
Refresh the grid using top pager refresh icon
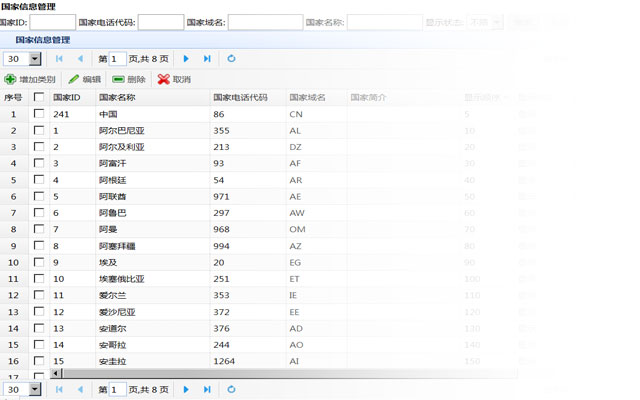(232, 59)
